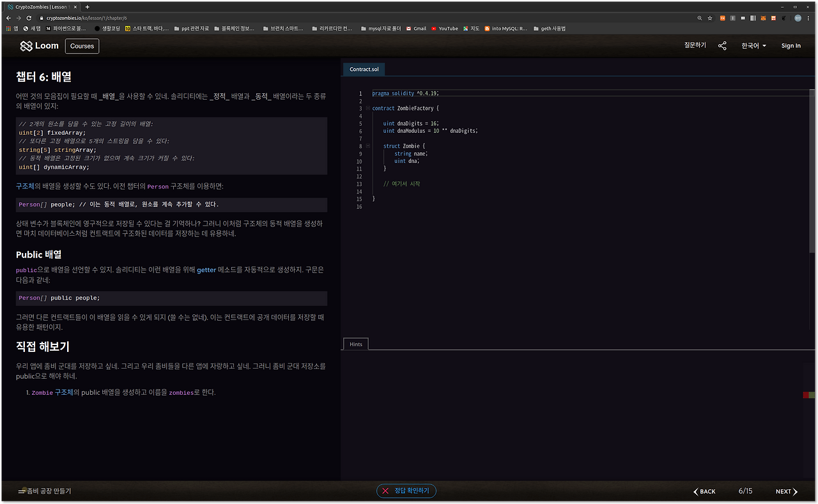Click the '직접 해보기' heading
This screenshot has width=818, height=504.
43,347
